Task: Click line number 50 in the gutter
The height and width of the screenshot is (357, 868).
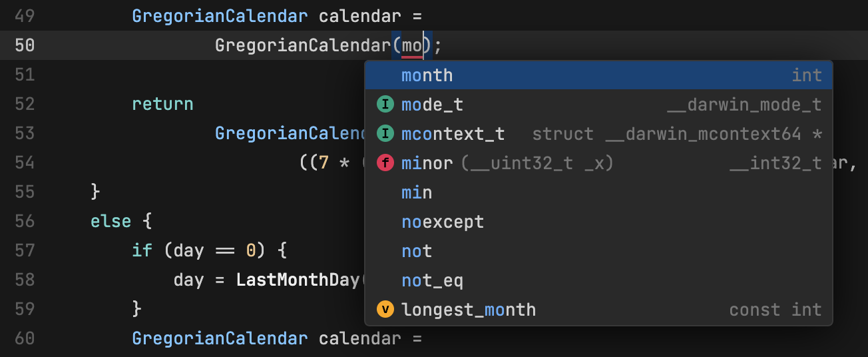Action: click(25, 45)
